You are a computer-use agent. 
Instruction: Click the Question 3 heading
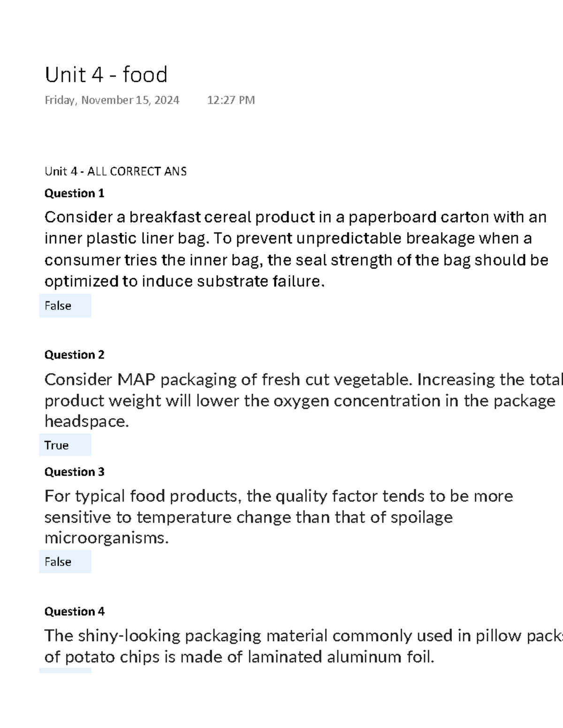click(x=74, y=472)
